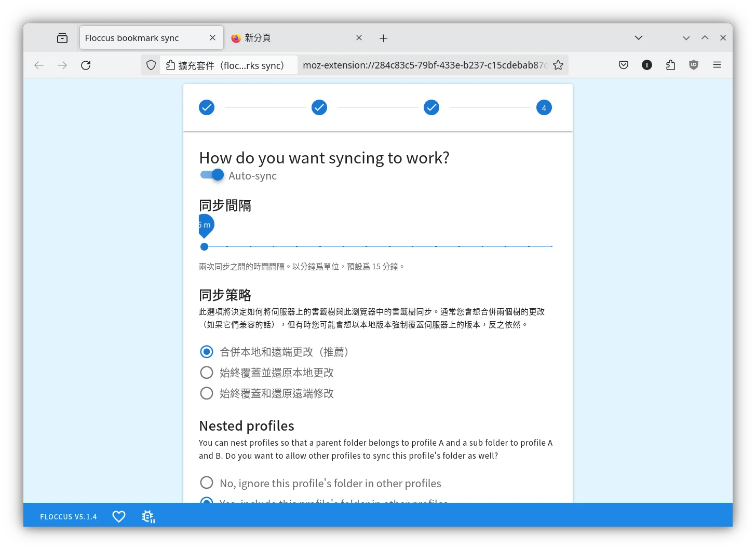
Task: Select "No, ignore this profile's folder" option
Action: [x=207, y=483]
